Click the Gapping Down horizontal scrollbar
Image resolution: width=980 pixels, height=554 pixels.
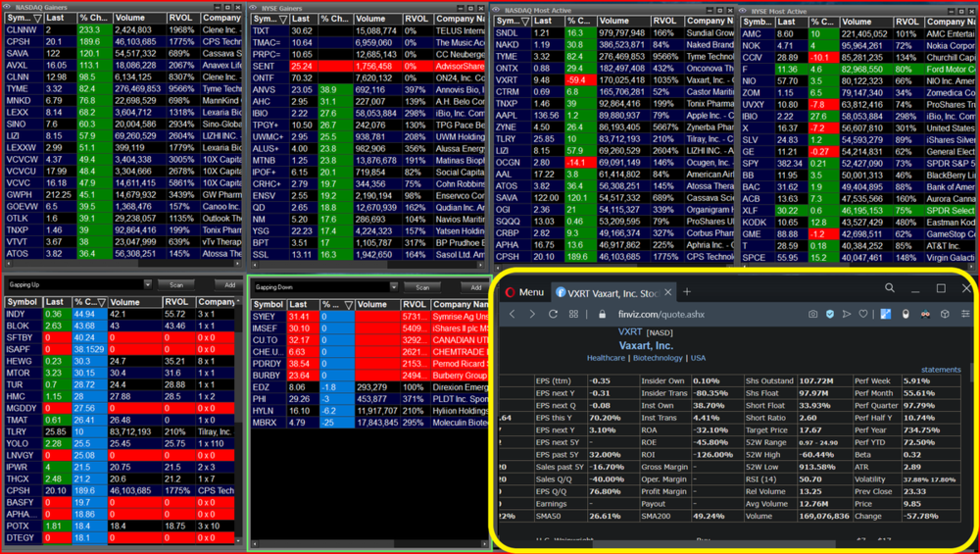tap(368, 544)
